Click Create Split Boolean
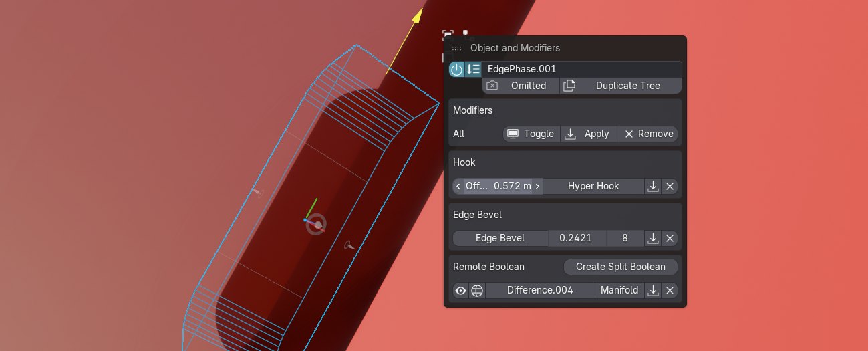Image resolution: width=868 pixels, height=351 pixels. coord(620,267)
